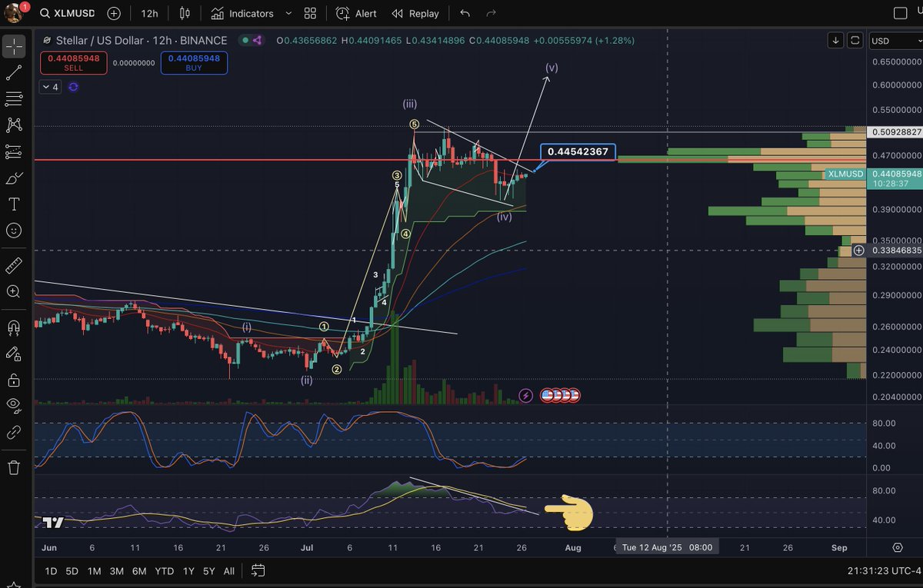Screen dimensions: 923x588
Task: Open the forecasting and measurement tools
Action: pyautogui.click(x=14, y=152)
